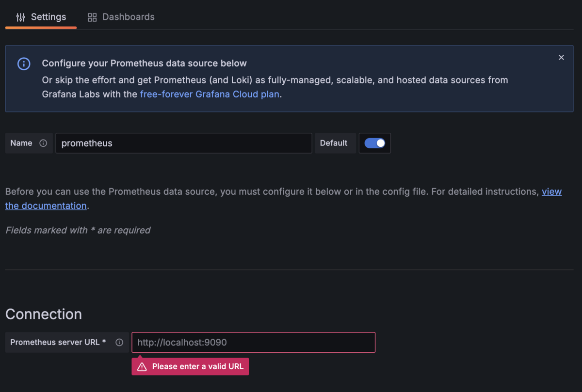Click the warning triangle in URL error
This screenshot has width=582, height=392.
click(x=142, y=367)
